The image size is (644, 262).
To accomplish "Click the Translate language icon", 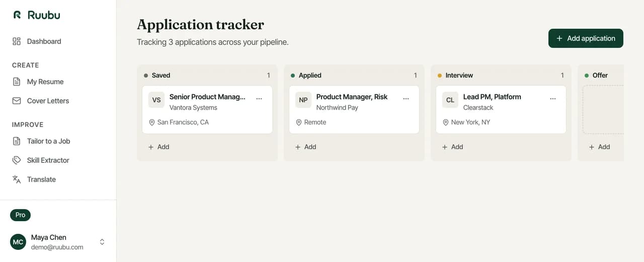I will point(17,179).
